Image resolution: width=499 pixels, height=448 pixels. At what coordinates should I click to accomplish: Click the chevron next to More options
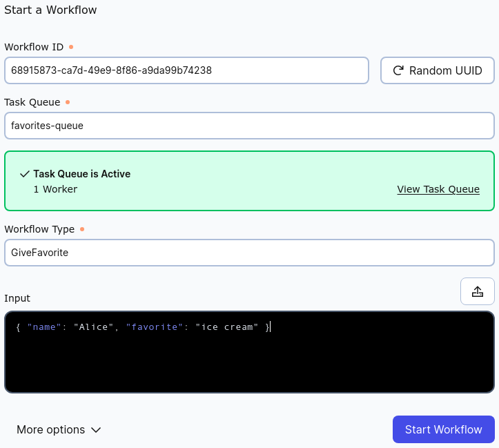click(x=96, y=430)
